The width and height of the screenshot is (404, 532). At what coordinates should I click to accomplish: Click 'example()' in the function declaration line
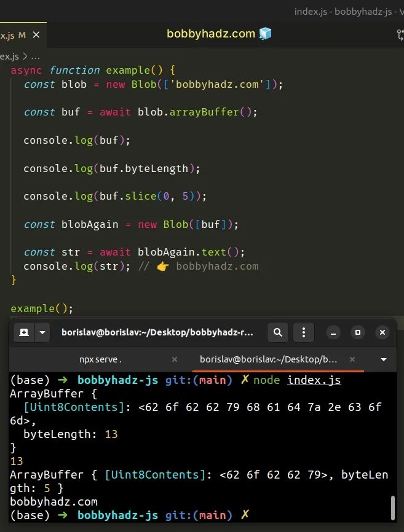[134, 70]
